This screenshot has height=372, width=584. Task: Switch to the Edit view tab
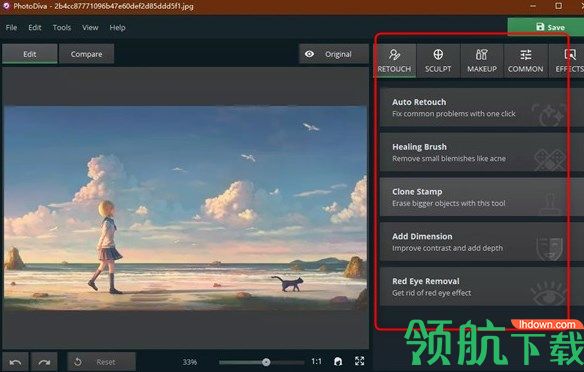pyautogui.click(x=30, y=54)
